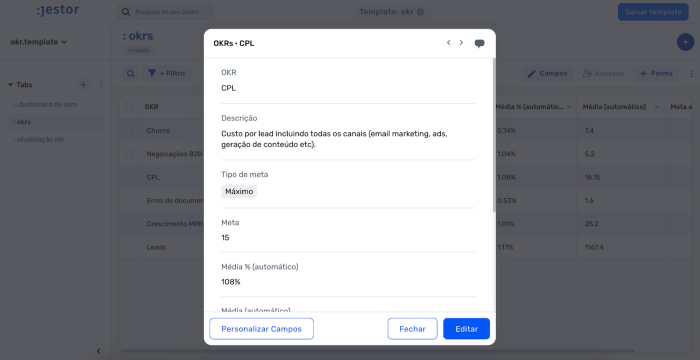The width and height of the screenshot is (700, 360).
Task: Click the Editar button
Action: click(467, 329)
